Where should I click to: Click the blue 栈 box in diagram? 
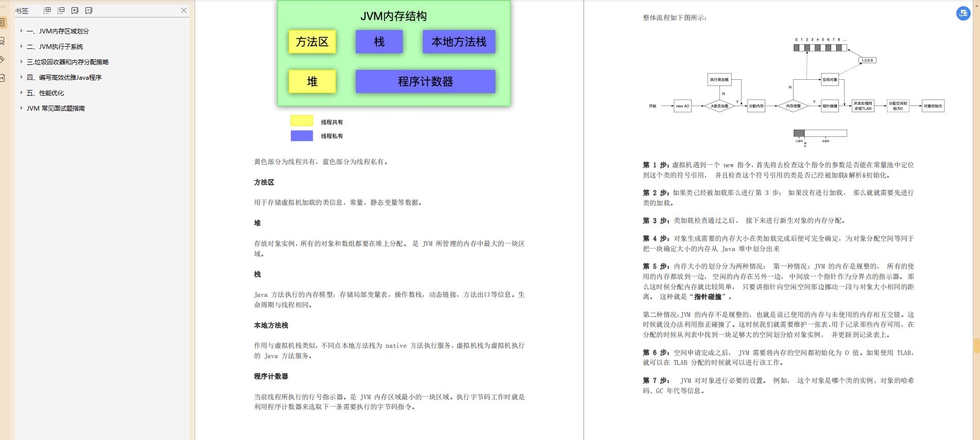tap(379, 42)
